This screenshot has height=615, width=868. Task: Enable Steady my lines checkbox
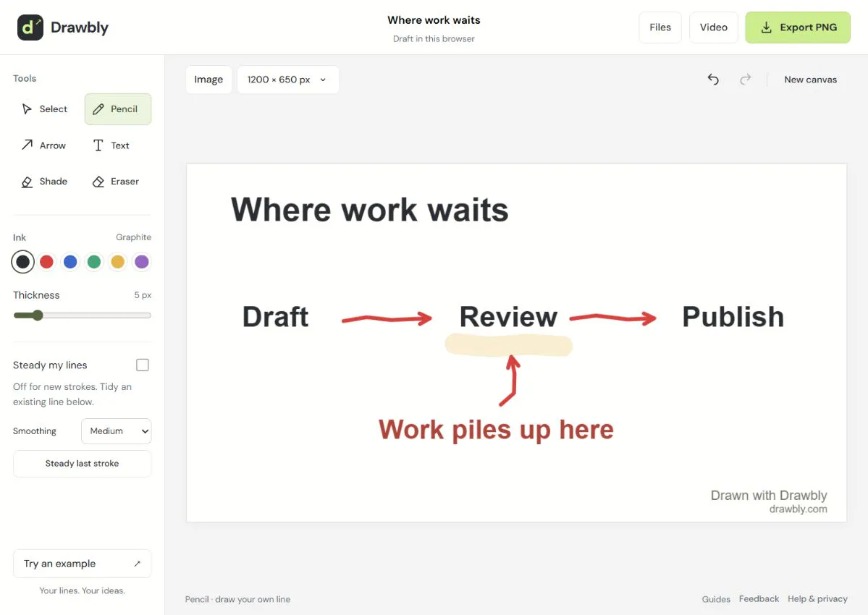(143, 365)
